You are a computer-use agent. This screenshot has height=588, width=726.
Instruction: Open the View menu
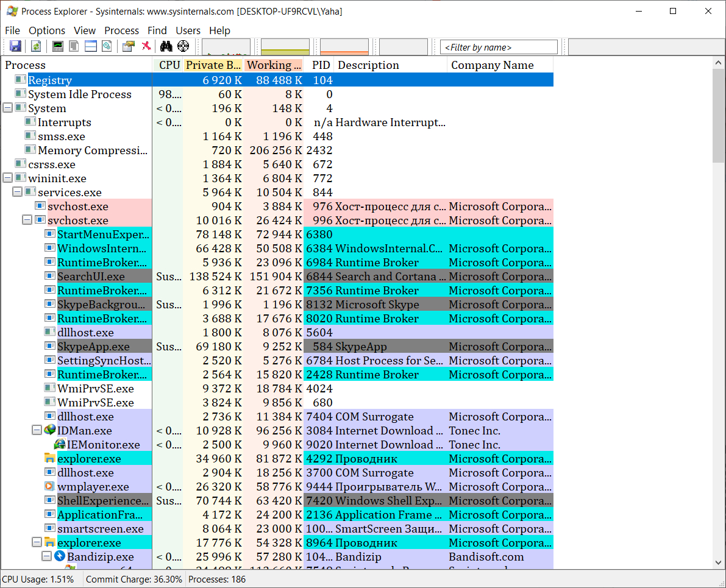tap(85, 30)
